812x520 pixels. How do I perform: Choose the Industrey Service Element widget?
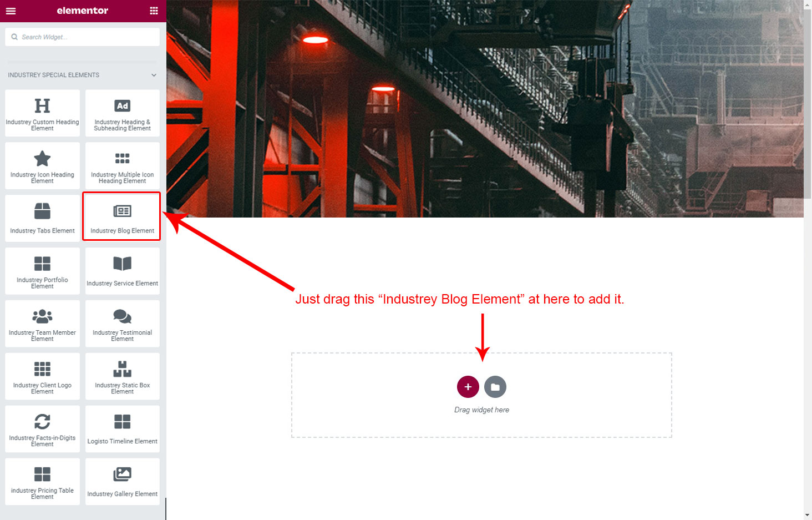click(123, 271)
